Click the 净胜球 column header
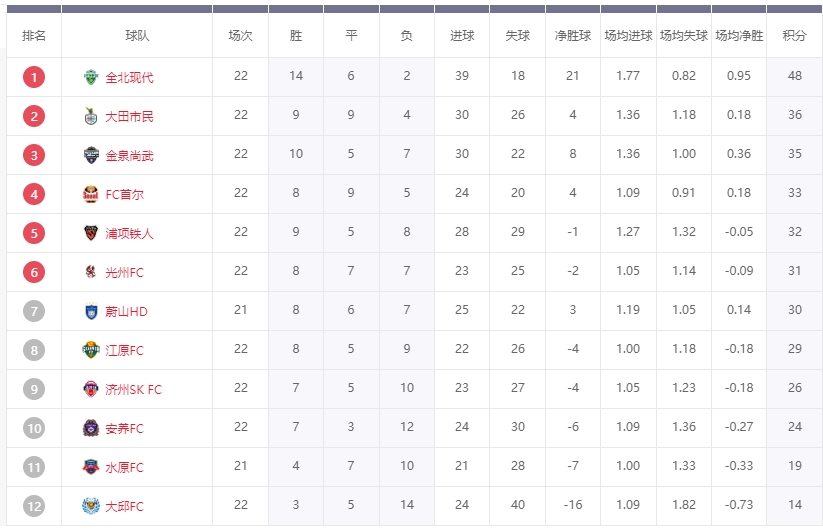 pyautogui.click(x=573, y=35)
